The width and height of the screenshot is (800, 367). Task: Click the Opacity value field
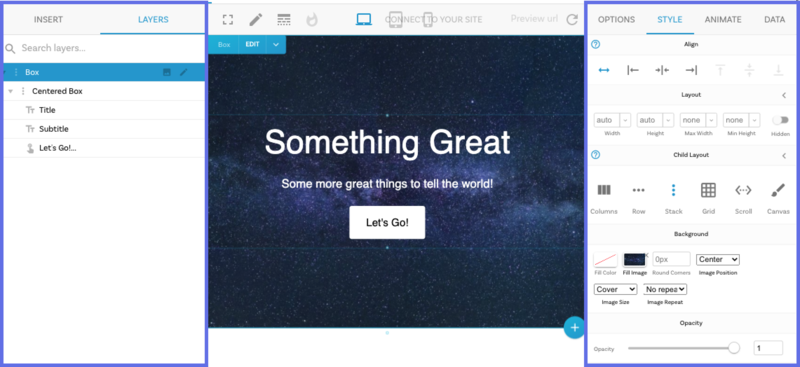tap(768, 348)
